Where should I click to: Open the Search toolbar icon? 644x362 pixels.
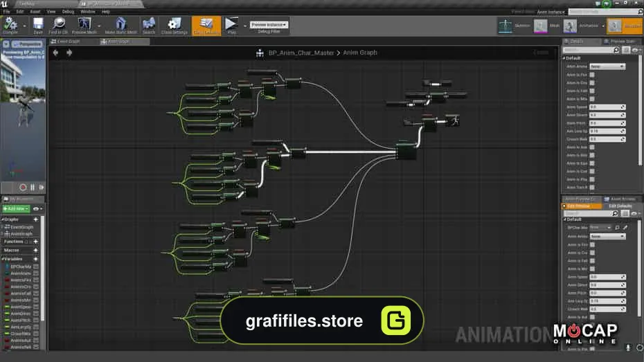tap(149, 24)
